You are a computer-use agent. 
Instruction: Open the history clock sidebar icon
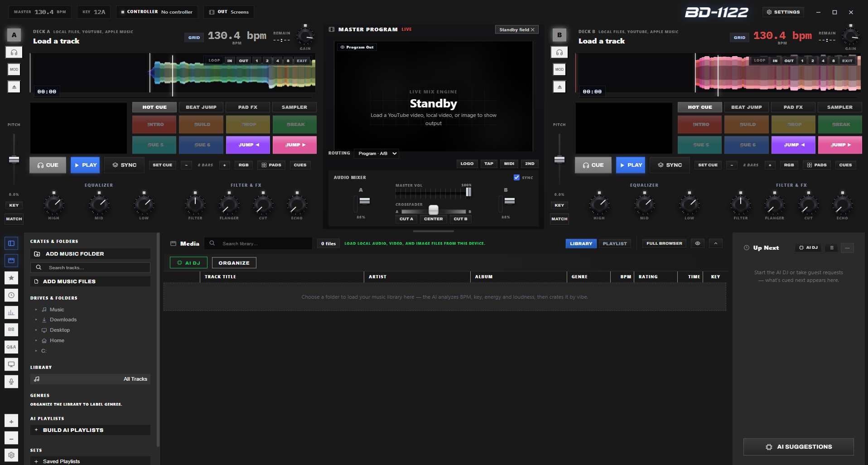[x=11, y=295]
